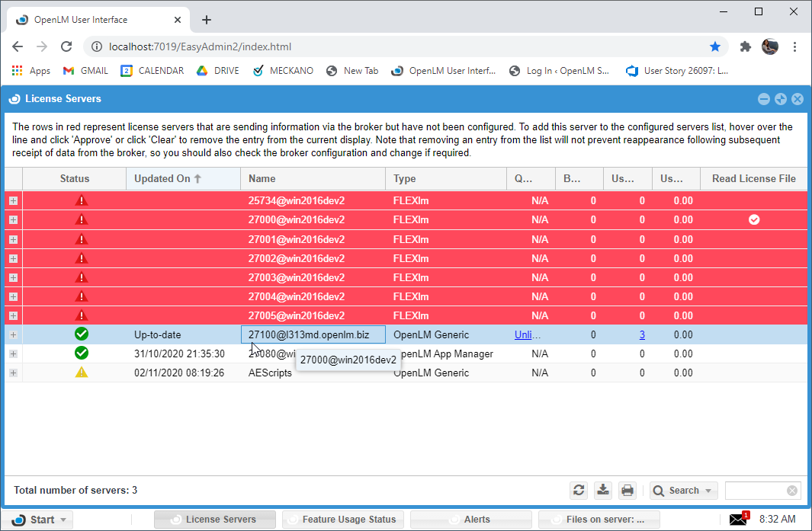Bookmark page with the star icon
812x531 pixels.
pos(715,46)
